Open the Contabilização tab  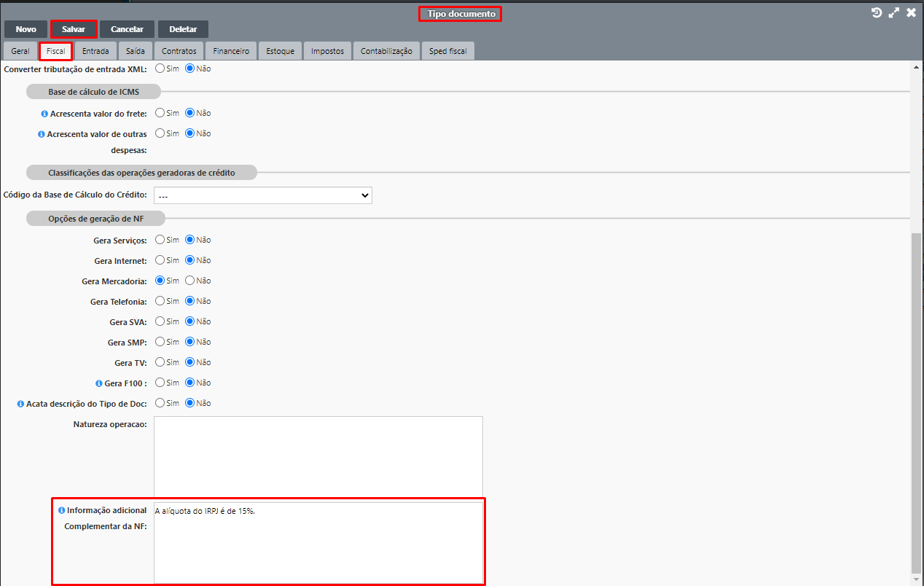386,51
